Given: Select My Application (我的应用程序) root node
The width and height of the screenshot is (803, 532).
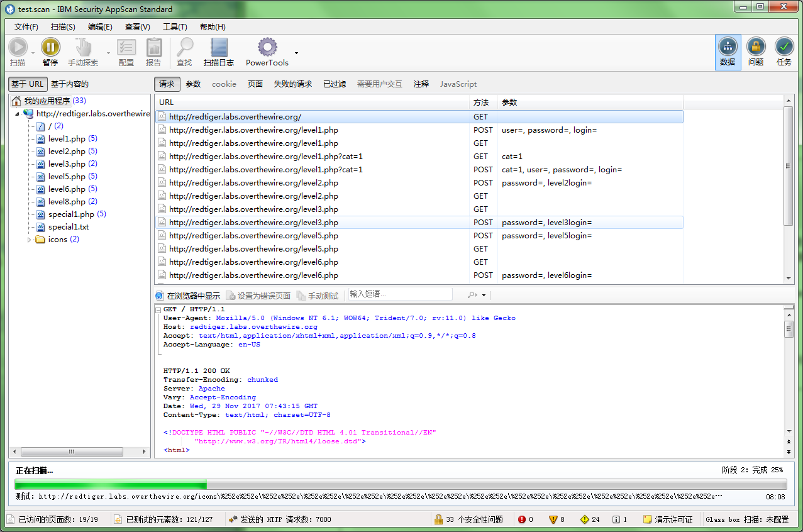Looking at the screenshot, I should coord(49,101).
